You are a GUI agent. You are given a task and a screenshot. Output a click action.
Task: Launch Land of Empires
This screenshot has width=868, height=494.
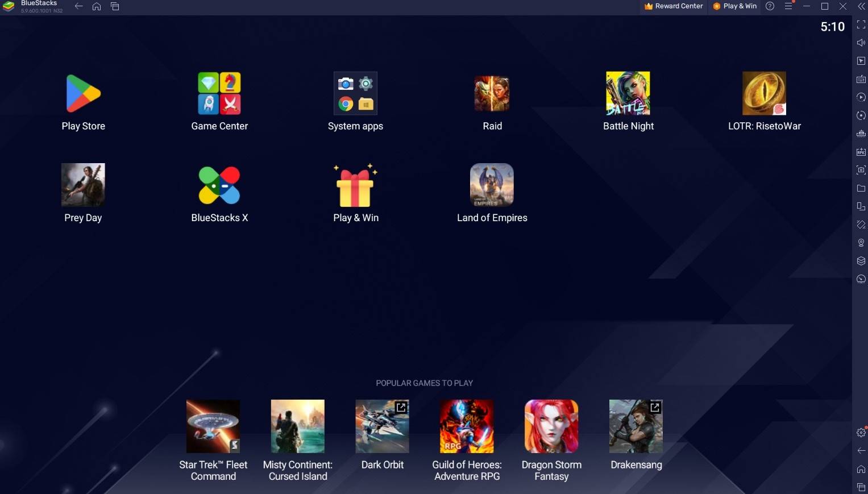coord(492,185)
